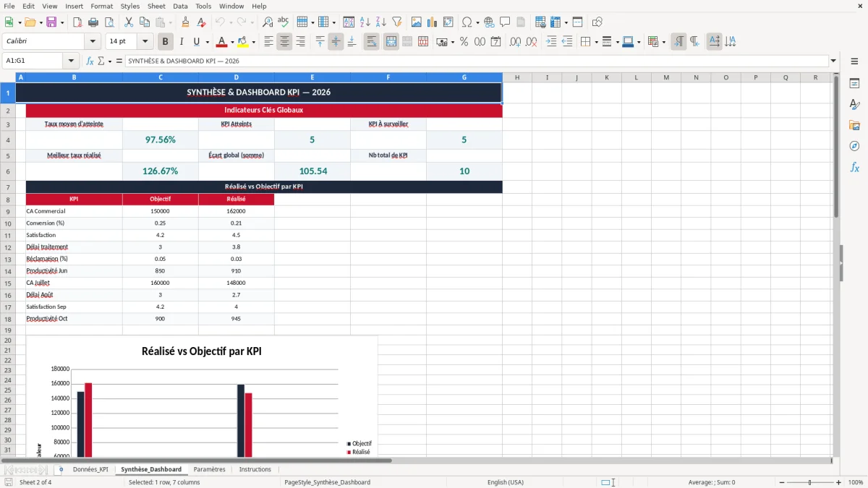Align text to the left
This screenshot has width=868, height=488.
pyautogui.click(x=268, y=42)
